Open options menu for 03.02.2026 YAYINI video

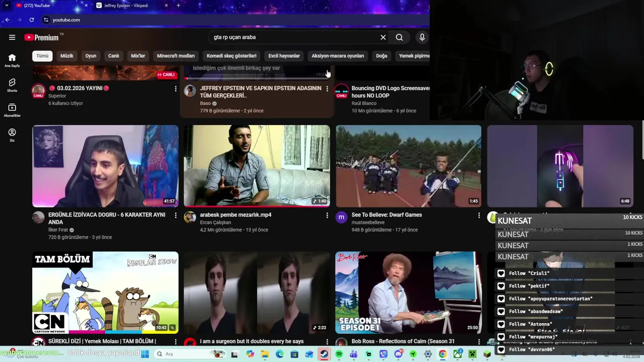176,88
